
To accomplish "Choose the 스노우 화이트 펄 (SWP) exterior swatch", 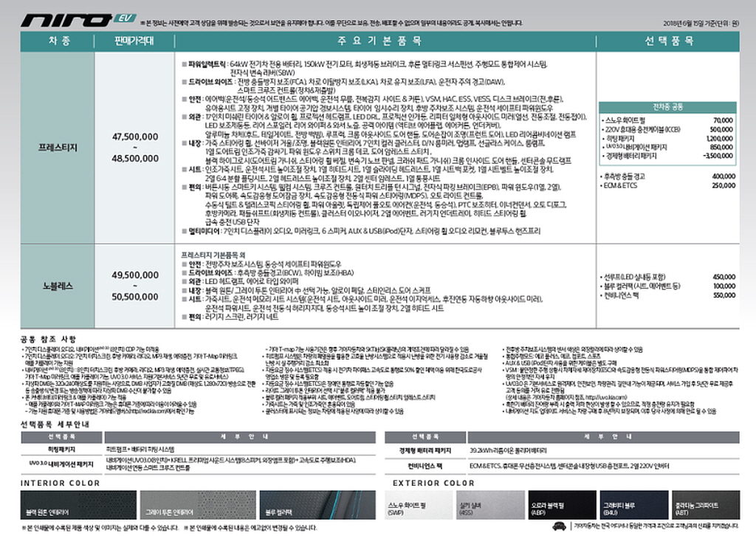I will [419, 505].
